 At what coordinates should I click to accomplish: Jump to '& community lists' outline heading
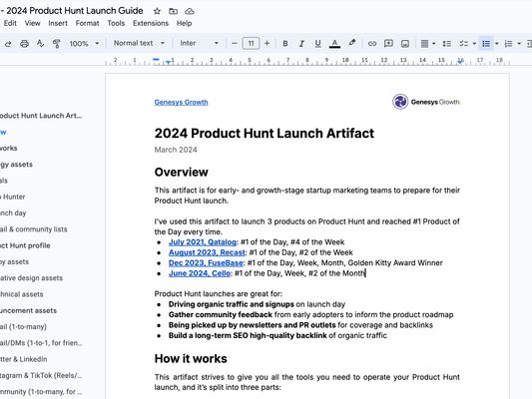coord(34,229)
